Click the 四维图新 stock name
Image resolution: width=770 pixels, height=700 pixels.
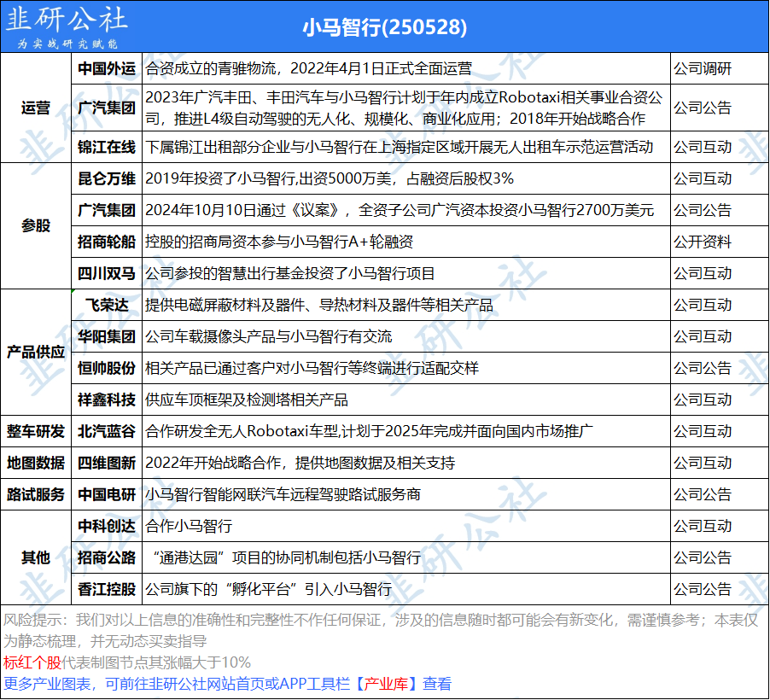point(106,463)
